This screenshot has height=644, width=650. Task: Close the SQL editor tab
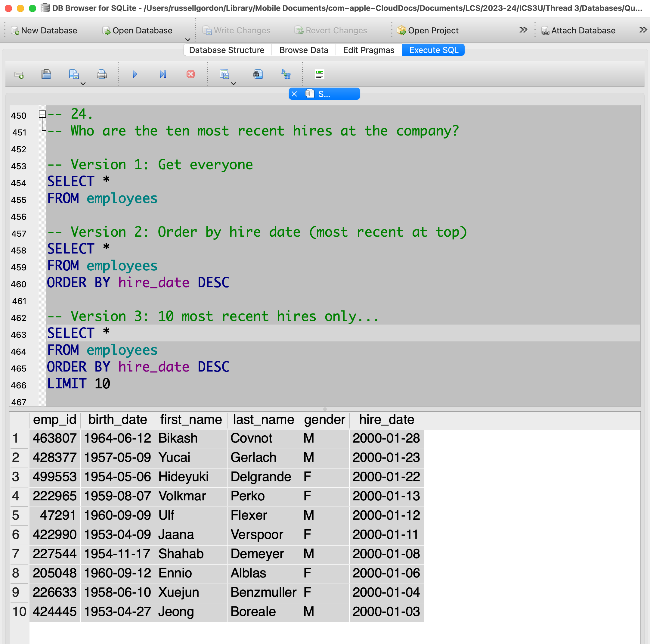294,94
